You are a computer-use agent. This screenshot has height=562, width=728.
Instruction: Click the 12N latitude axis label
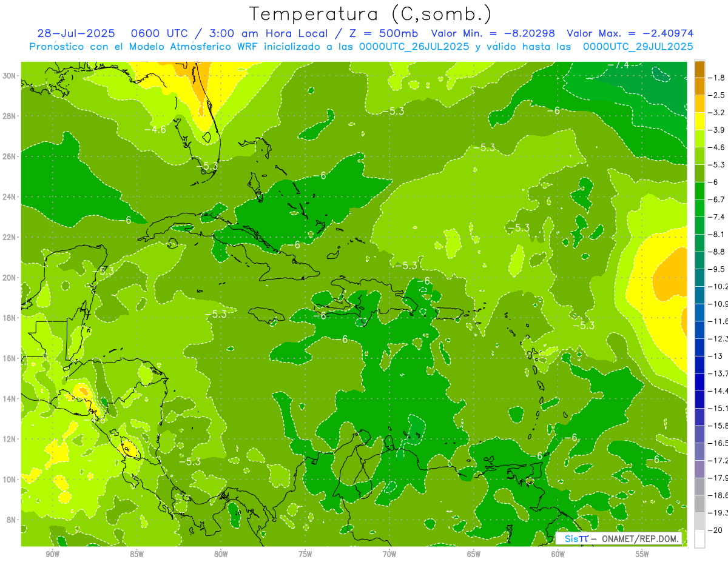tap(10, 439)
